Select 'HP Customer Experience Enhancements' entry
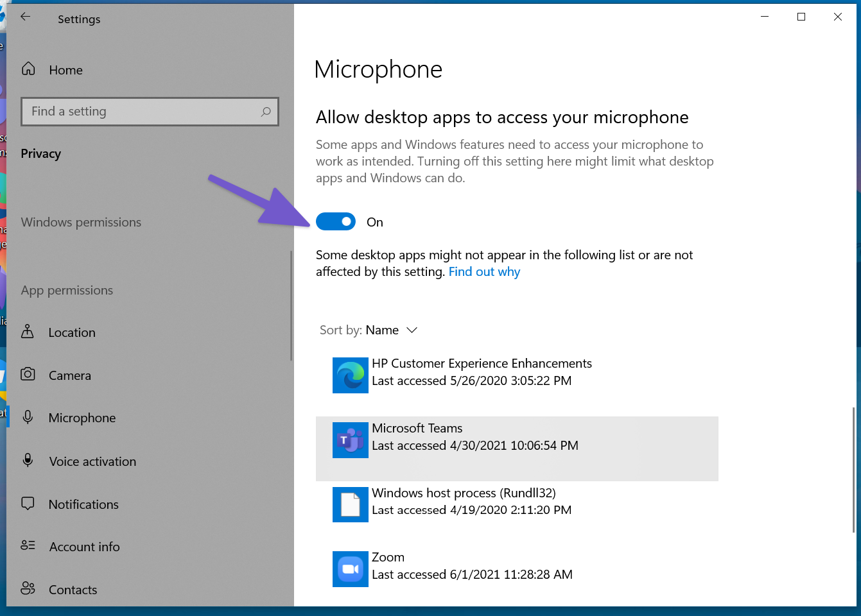861x616 pixels. click(517, 375)
